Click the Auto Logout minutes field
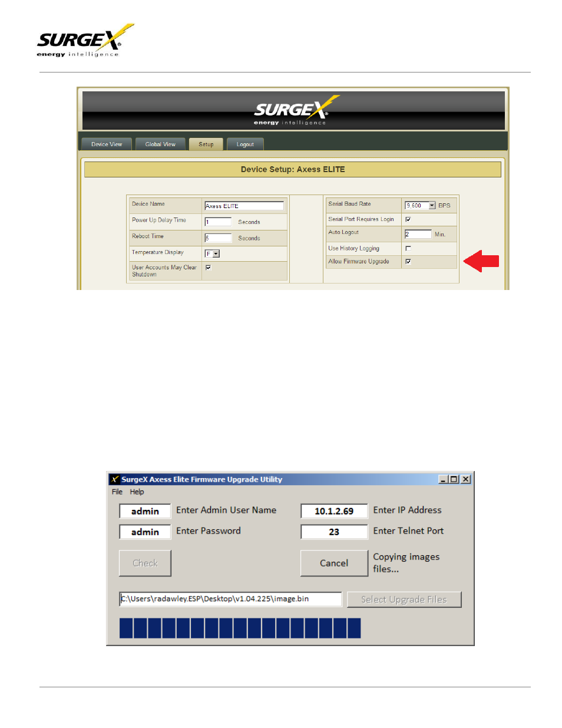 tap(418, 234)
